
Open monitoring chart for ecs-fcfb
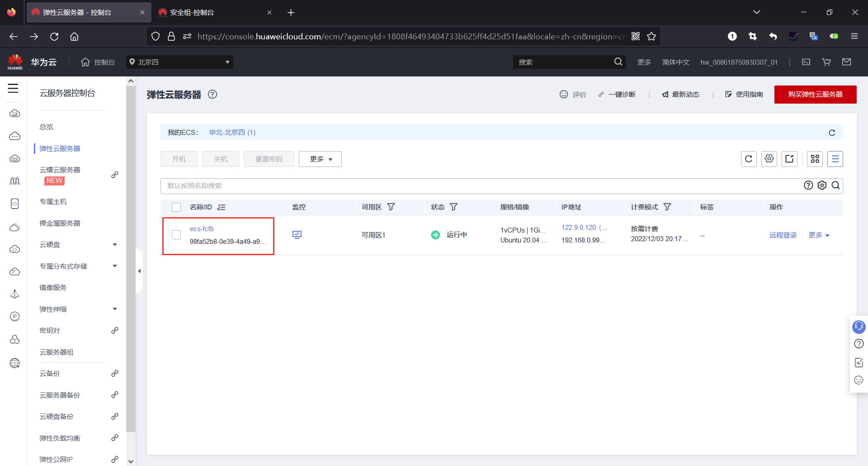point(297,234)
